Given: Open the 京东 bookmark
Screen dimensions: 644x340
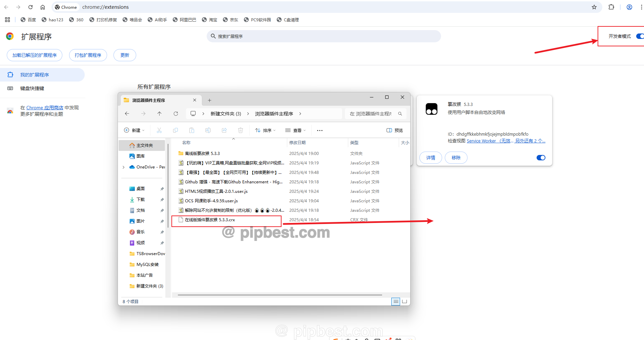Looking at the screenshot, I should [231, 20].
